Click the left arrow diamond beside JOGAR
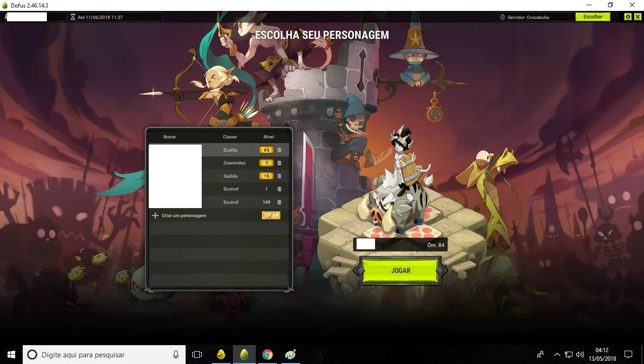This screenshot has height=364, width=644. pyautogui.click(x=360, y=271)
